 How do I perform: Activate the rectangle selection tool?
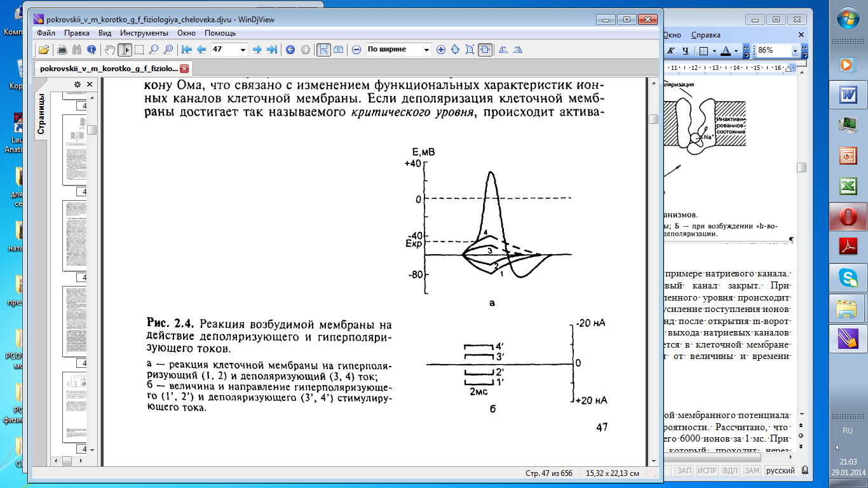[x=139, y=50]
